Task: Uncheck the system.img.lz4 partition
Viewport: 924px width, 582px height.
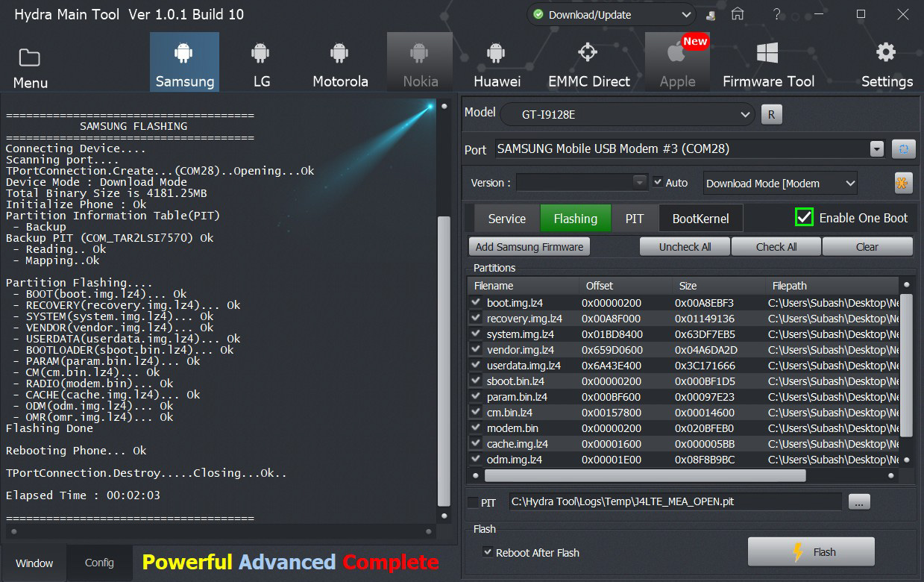Action: [x=476, y=334]
